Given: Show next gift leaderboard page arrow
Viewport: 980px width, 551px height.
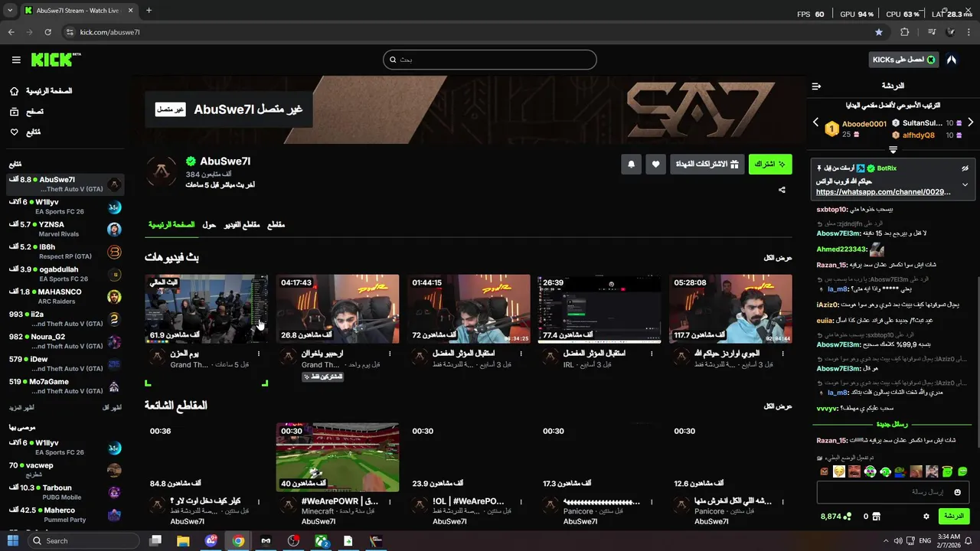Looking at the screenshot, I should coord(970,122).
